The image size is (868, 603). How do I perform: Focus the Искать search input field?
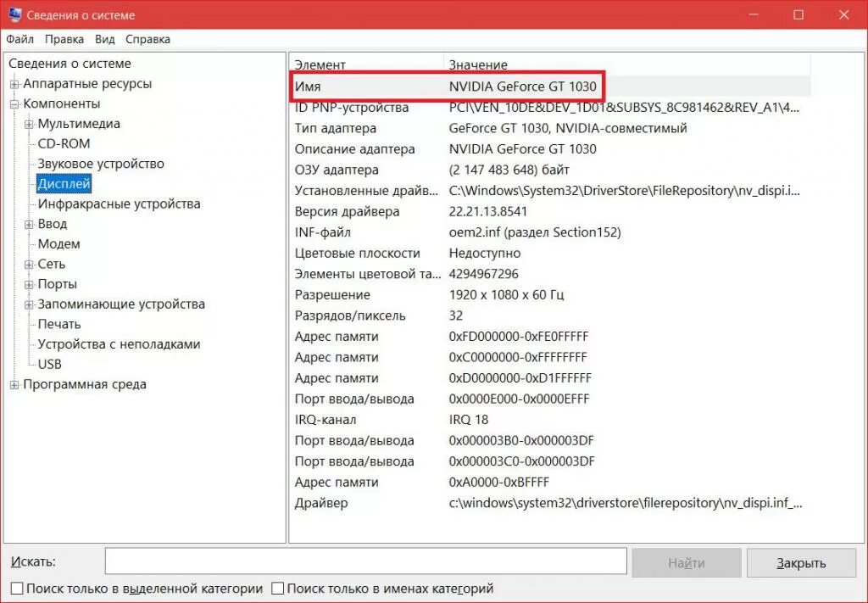pyautogui.click(x=366, y=562)
